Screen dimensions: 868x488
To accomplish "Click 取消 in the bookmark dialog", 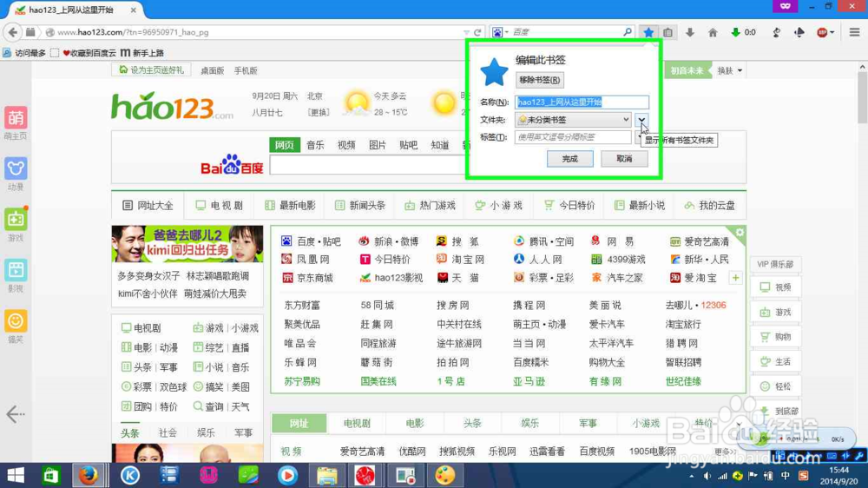I will coord(624,159).
